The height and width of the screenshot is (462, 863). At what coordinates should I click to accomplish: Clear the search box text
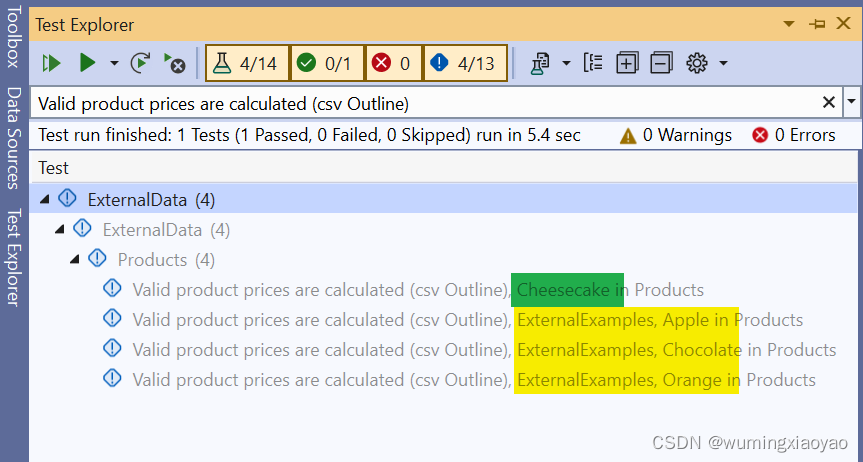[829, 102]
